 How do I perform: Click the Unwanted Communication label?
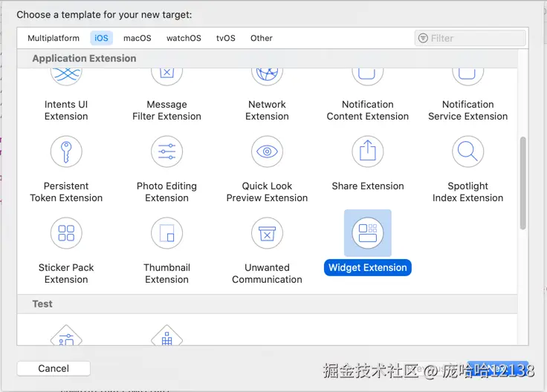(268, 273)
